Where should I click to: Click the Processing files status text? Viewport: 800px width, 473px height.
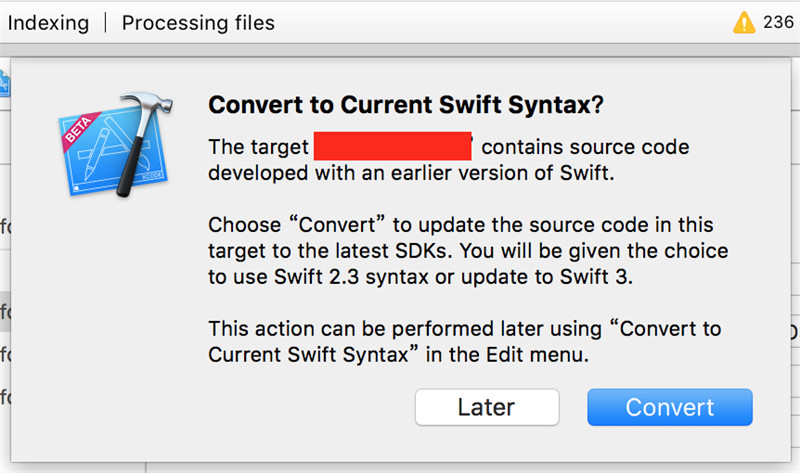tap(198, 22)
